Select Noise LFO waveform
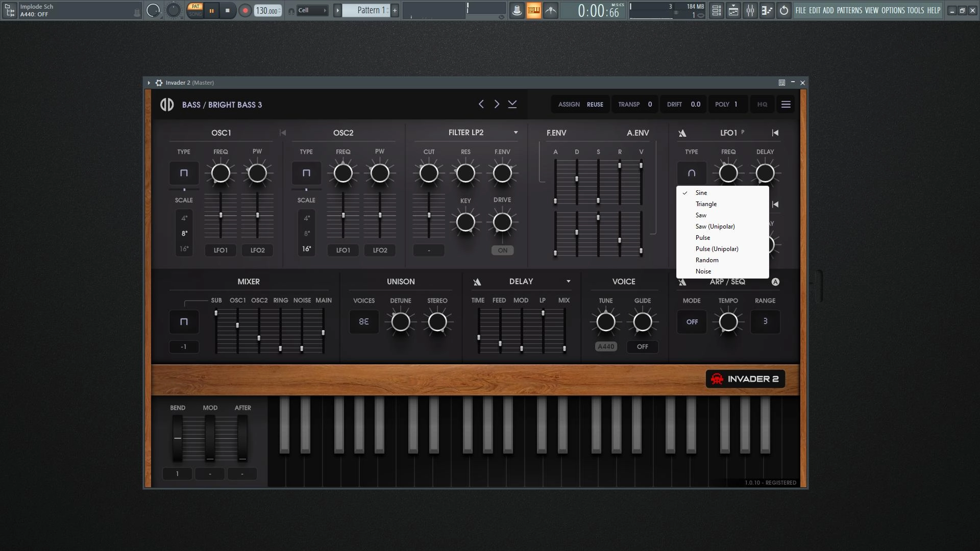The height and width of the screenshot is (551, 980). pyautogui.click(x=722, y=271)
